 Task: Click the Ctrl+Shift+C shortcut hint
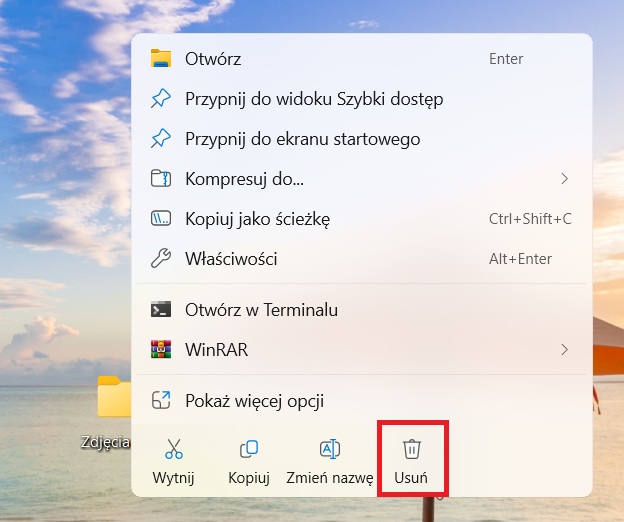tap(530, 219)
